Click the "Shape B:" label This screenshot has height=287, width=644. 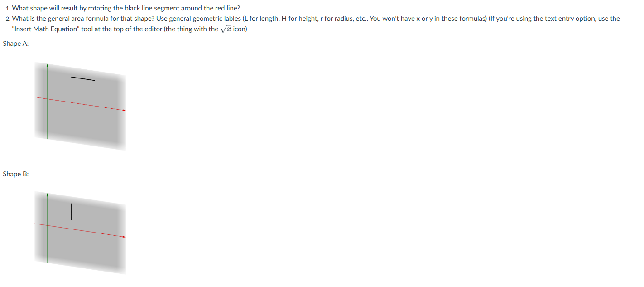(16, 174)
